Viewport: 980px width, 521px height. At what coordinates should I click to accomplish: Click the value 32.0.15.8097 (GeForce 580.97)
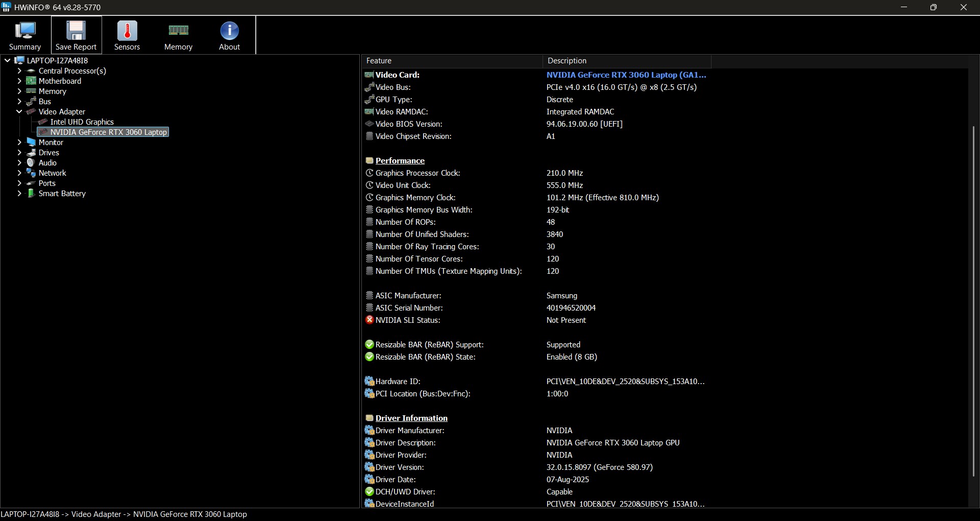click(x=599, y=467)
